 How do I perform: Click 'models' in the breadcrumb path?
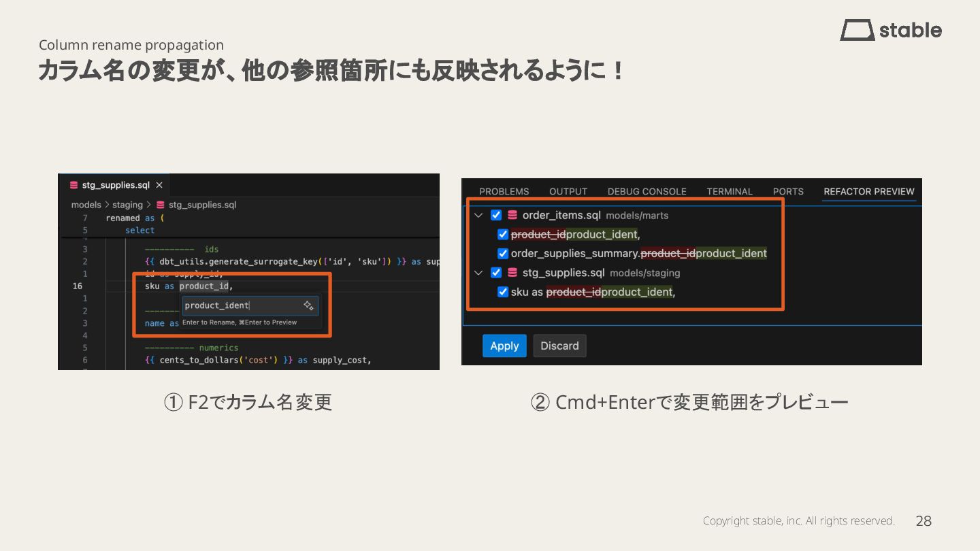click(86, 205)
